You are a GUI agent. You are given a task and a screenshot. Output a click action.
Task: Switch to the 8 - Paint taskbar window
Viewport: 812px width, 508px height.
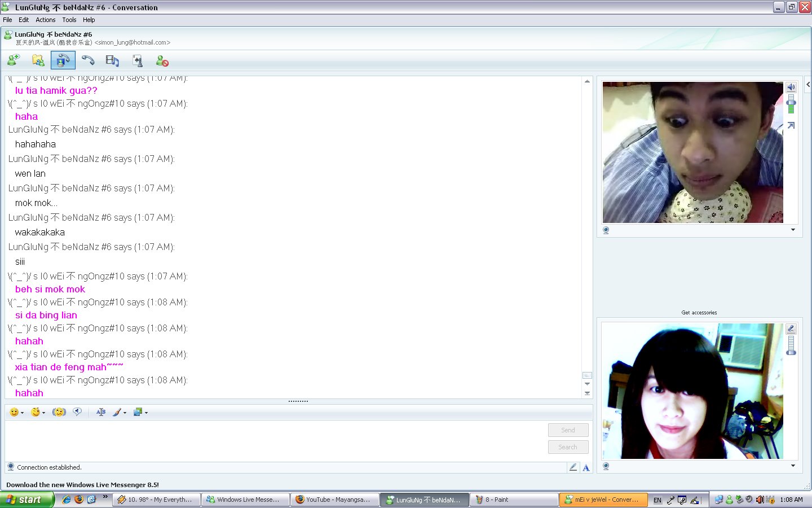[514, 500]
